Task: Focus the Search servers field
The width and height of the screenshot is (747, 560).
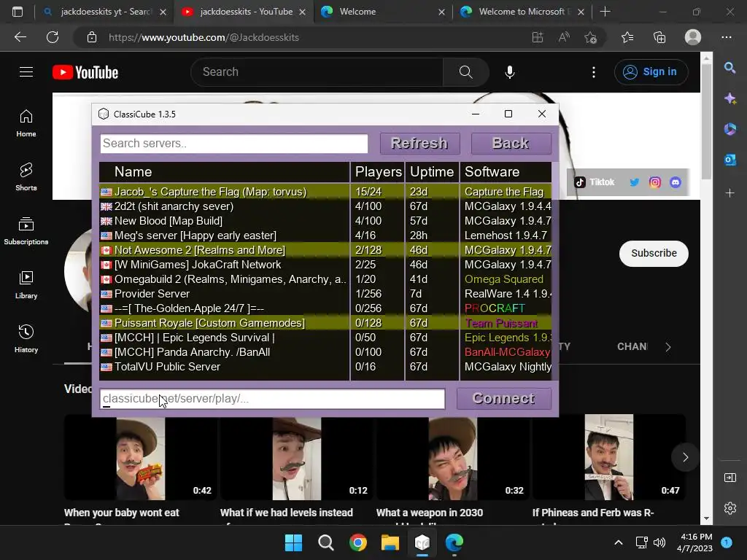Action: tap(234, 144)
